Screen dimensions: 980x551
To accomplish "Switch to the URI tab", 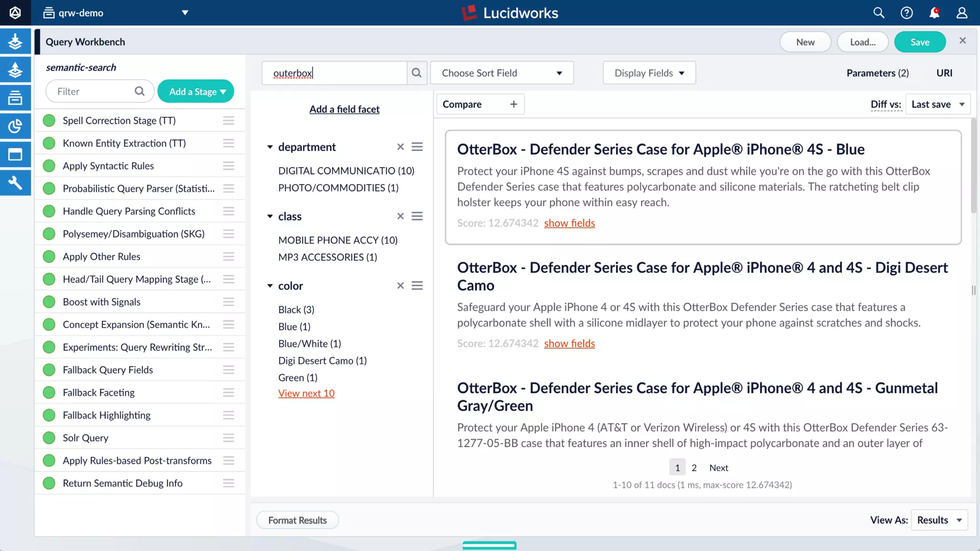I will (944, 73).
